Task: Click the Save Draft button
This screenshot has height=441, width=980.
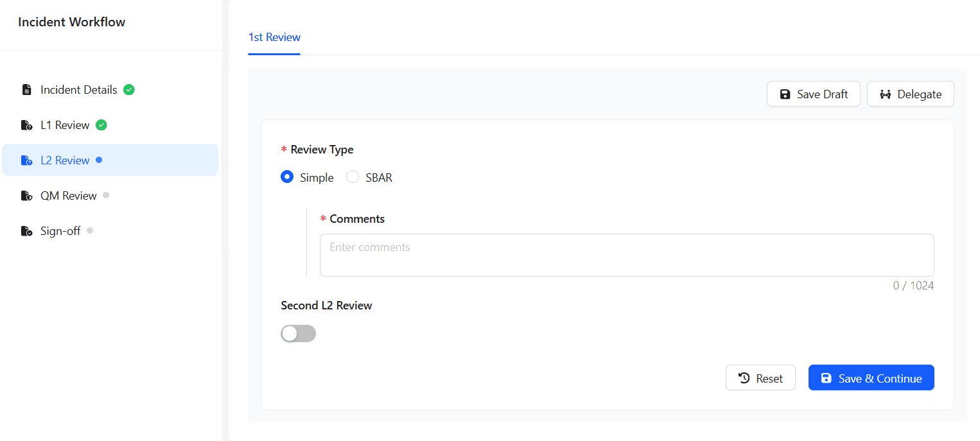Action: pyautogui.click(x=814, y=94)
